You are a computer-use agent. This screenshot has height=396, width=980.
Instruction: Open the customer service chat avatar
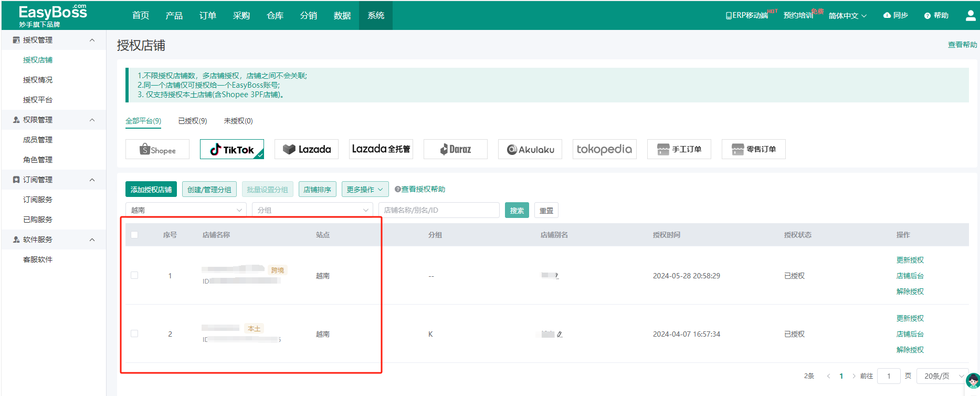973,381
